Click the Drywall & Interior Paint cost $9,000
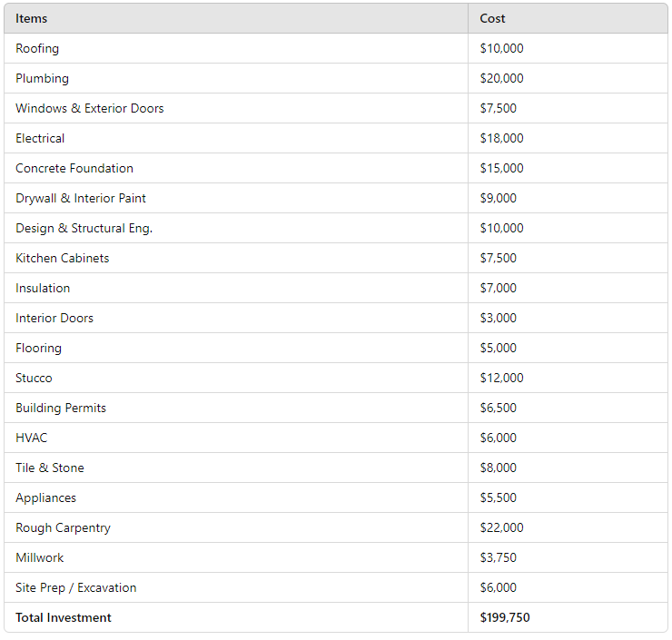Viewport: 672px width, 640px height. [498, 198]
